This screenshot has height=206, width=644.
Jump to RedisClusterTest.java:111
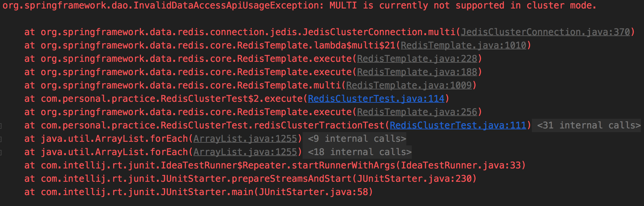pos(458,125)
